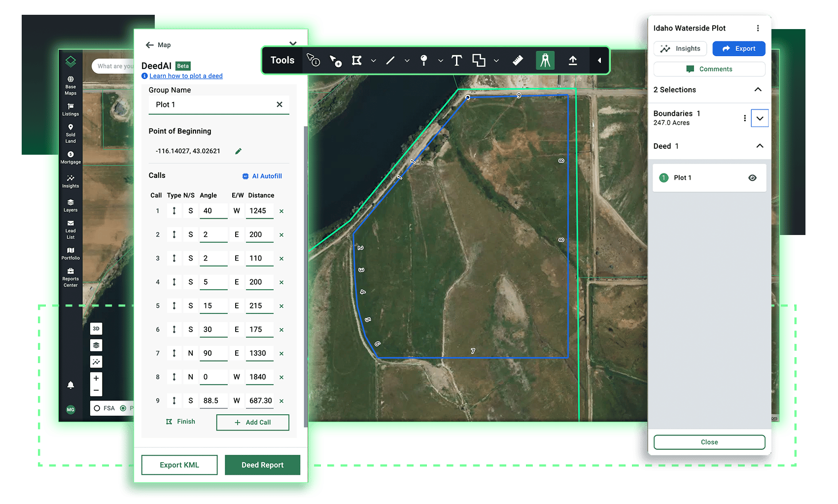
Task: Open Reports Center in the sidebar
Action: [70, 277]
